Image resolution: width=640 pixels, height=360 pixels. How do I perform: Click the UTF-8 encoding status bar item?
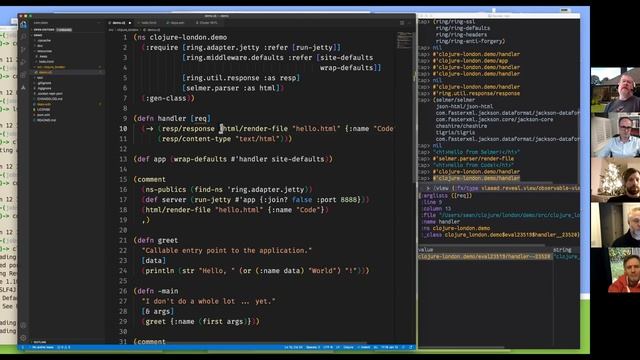click(x=328, y=347)
